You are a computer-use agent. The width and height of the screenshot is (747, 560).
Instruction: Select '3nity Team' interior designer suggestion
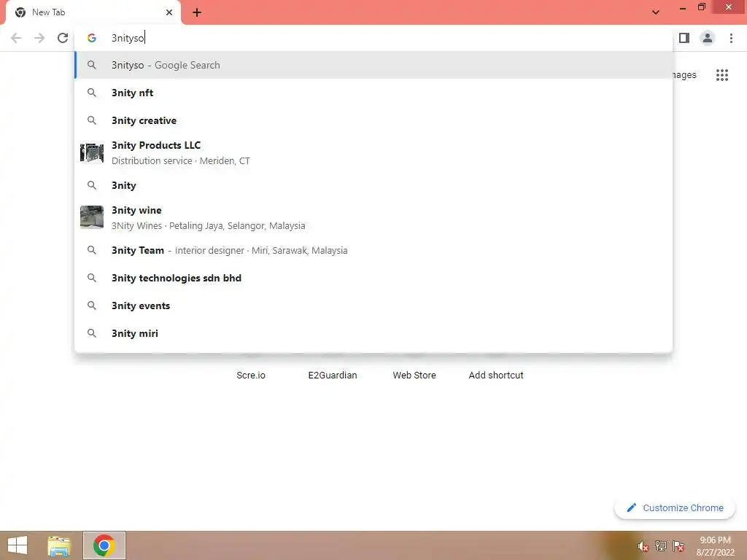click(x=373, y=251)
